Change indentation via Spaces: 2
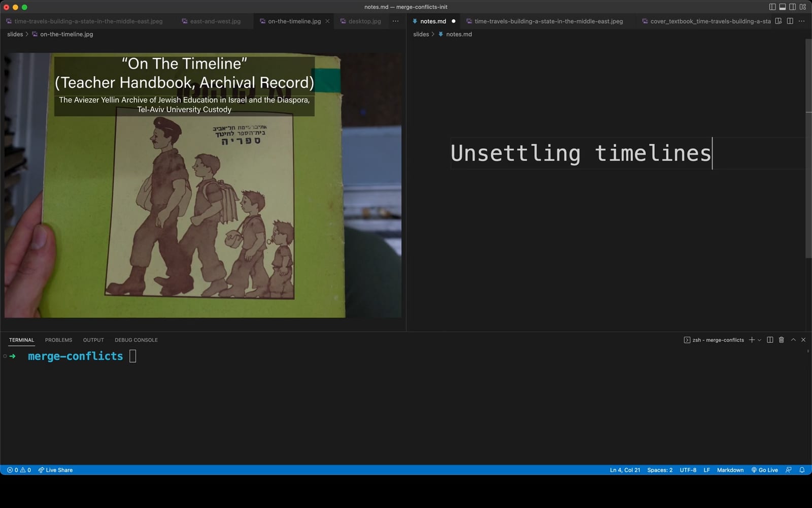812x508 pixels. [x=660, y=470]
